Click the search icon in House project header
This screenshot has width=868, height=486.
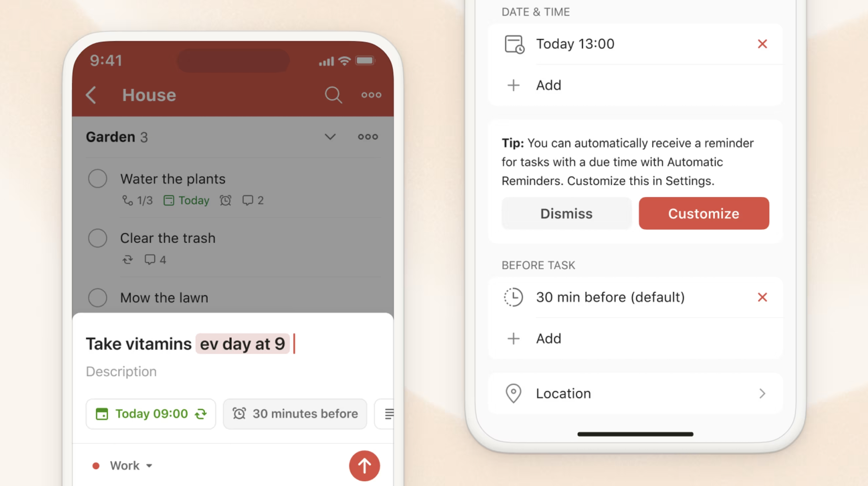coord(333,95)
